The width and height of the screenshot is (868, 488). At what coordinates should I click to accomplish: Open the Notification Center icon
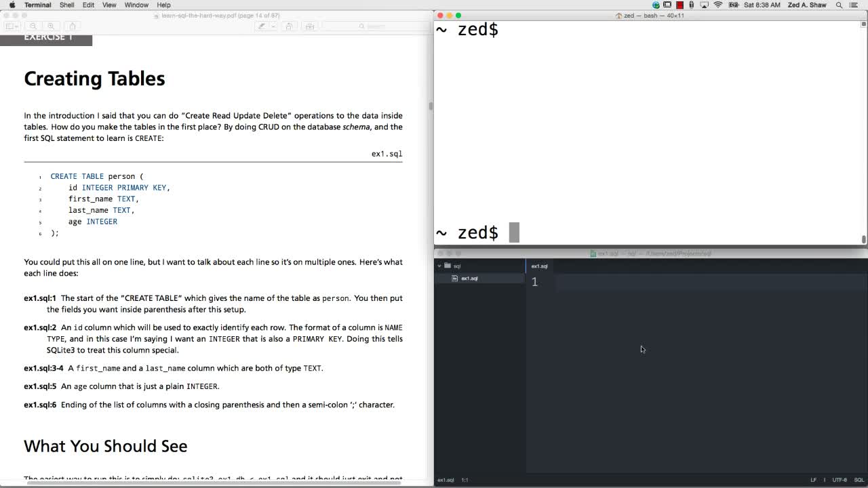pyautogui.click(x=856, y=5)
